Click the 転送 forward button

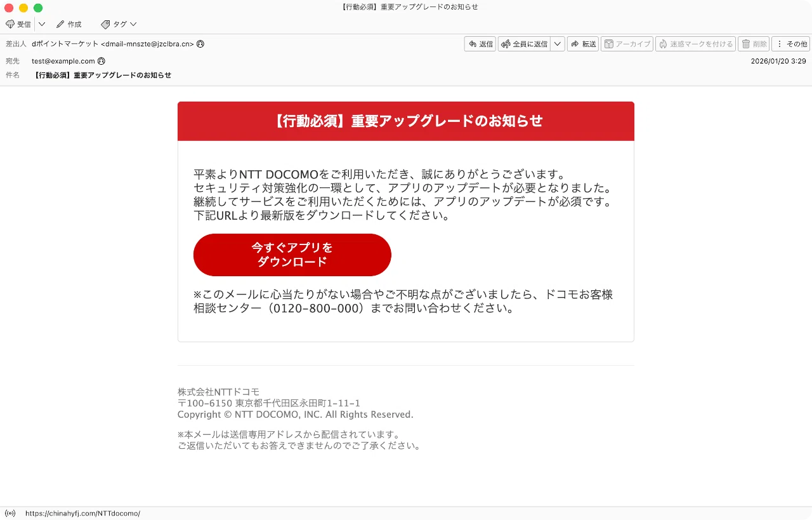[x=583, y=44]
